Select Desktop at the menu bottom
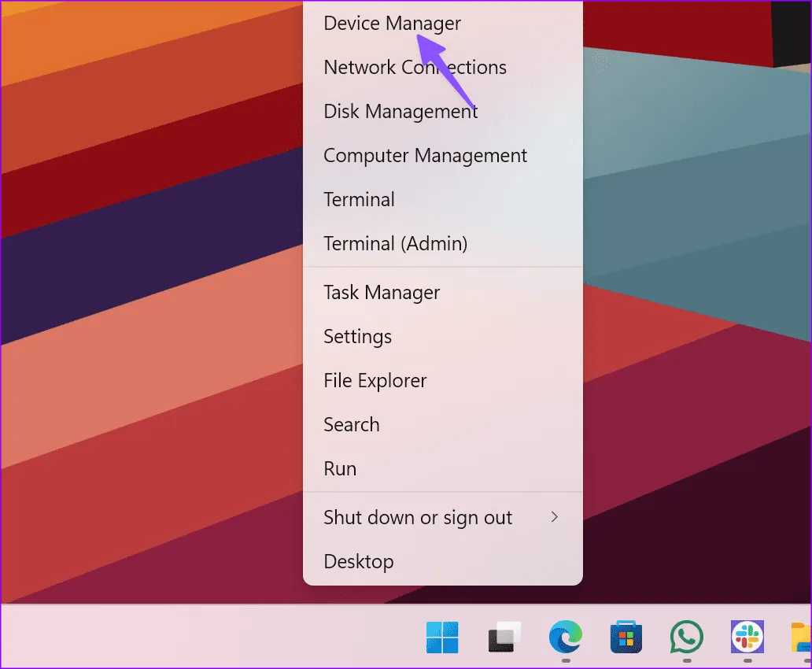Image resolution: width=812 pixels, height=669 pixels. [358, 562]
